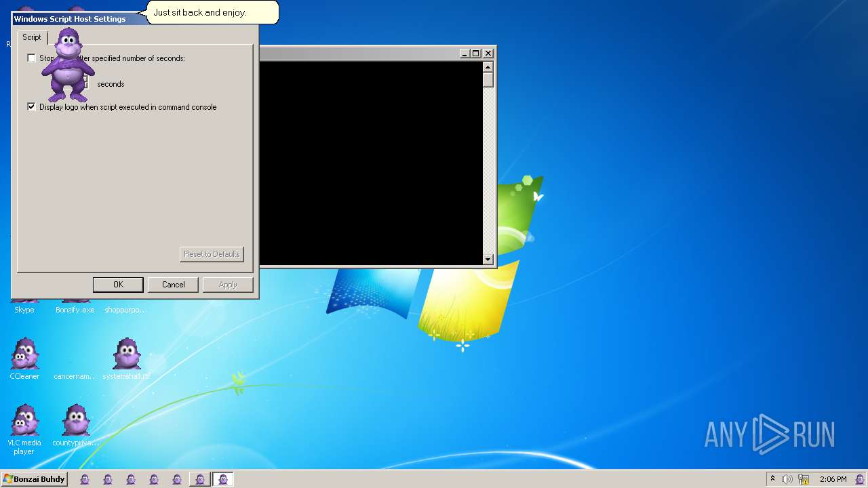The image size is (868, 488).
Task: Show hidden tray icons arrow
Action: (x=772, y=479)
